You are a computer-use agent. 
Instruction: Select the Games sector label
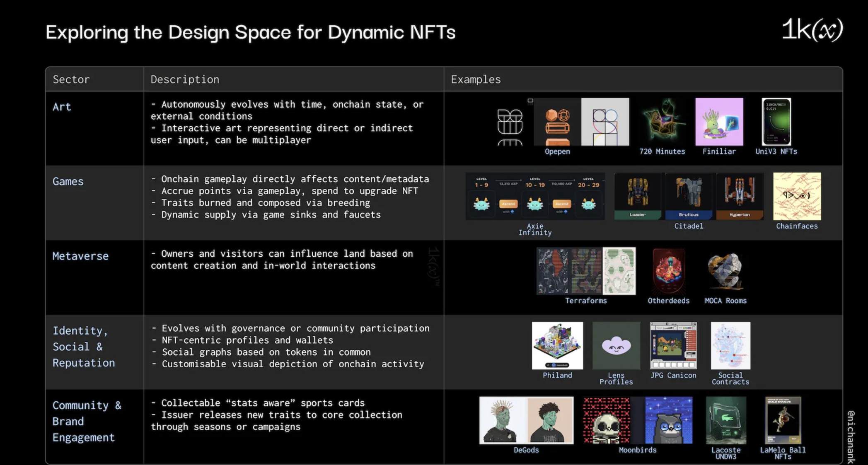click(68, 181)
